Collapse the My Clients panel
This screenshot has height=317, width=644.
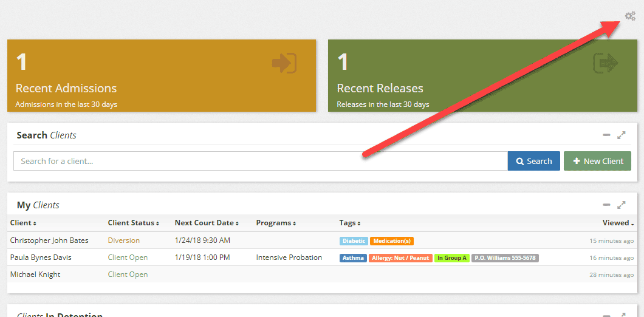pyautogui.click(x=606, y=205)
